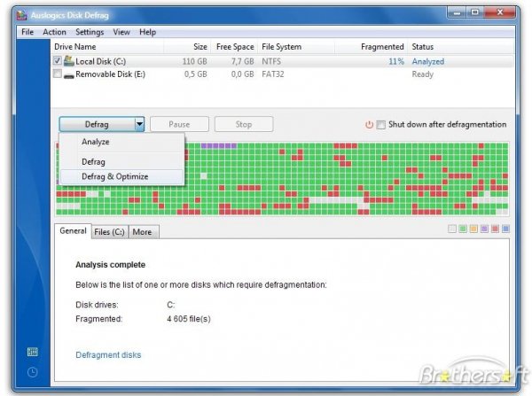Image resolution: width=532 pixels, height=396 pixels.
Task: Open the Settings menu
Action: [x=90, y=32]
